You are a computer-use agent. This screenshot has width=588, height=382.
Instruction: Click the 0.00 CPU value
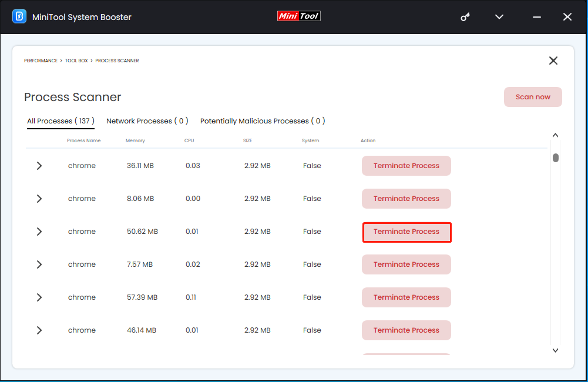(193, 199)
